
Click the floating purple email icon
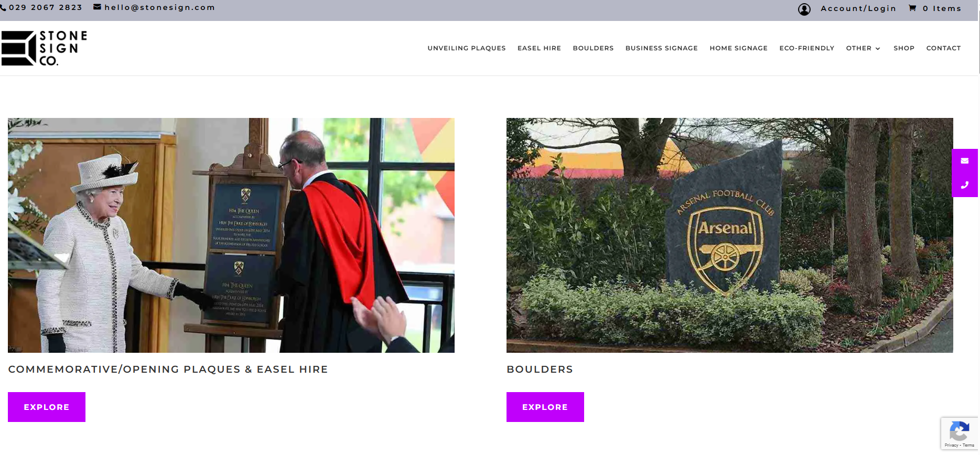[x=965, y=161]
